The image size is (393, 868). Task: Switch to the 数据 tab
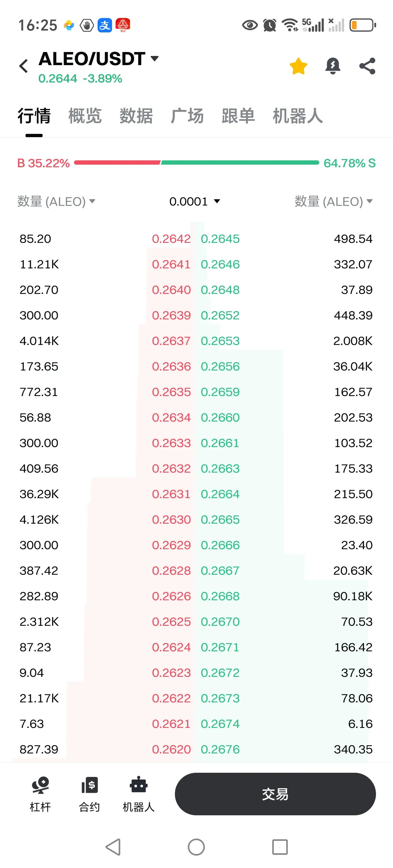pos(136,116)
